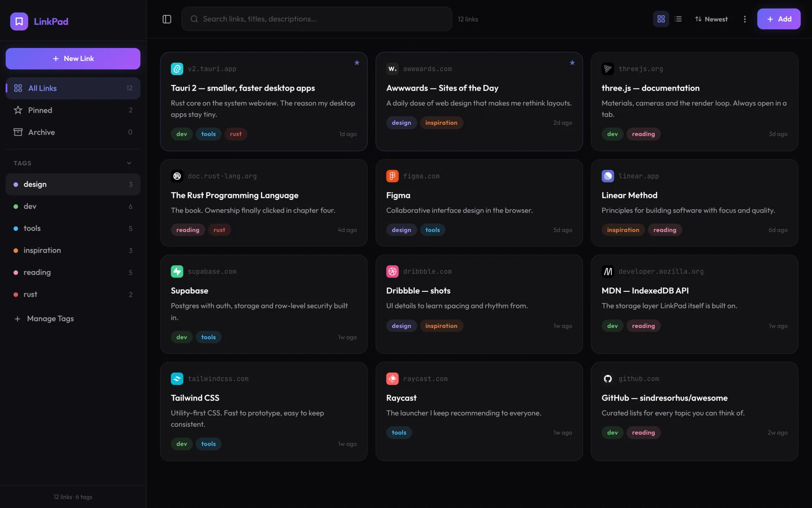The width and height of the screenshot is (812, 508).
Task: Click the Linear favicon icon
Action: pos(608,176)
